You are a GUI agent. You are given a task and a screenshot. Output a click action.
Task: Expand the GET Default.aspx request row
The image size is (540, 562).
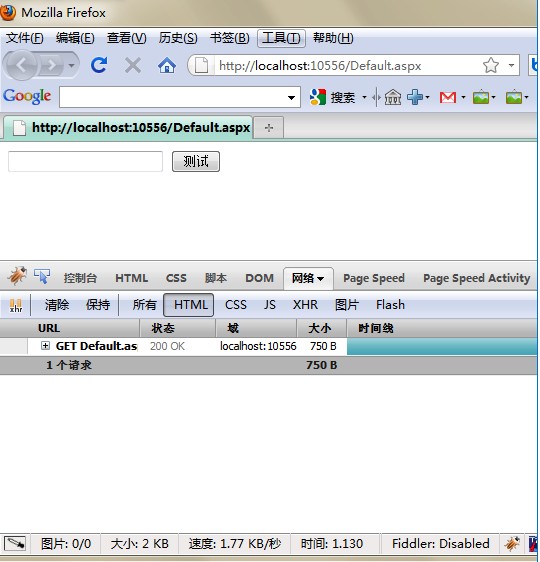tap(45, 346)
